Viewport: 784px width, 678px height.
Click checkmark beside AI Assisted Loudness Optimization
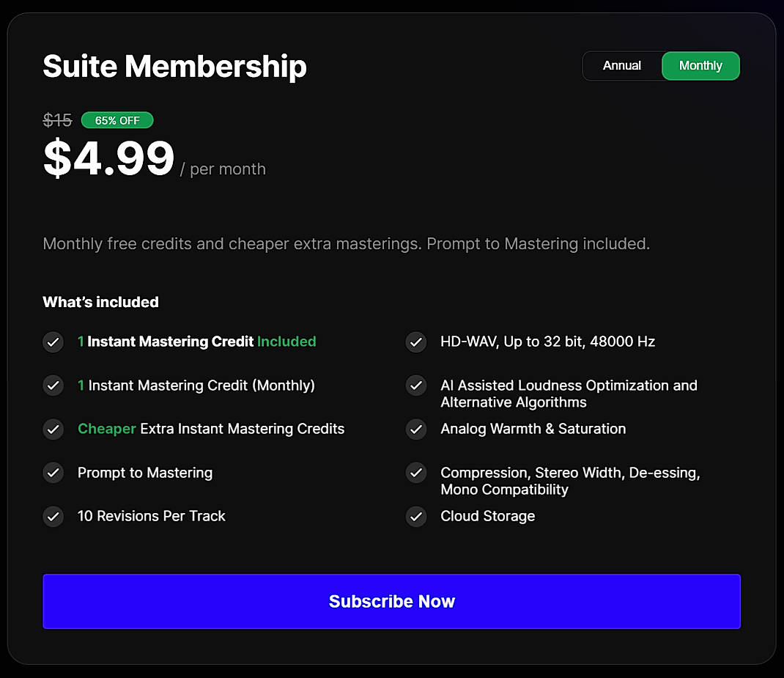416,386
